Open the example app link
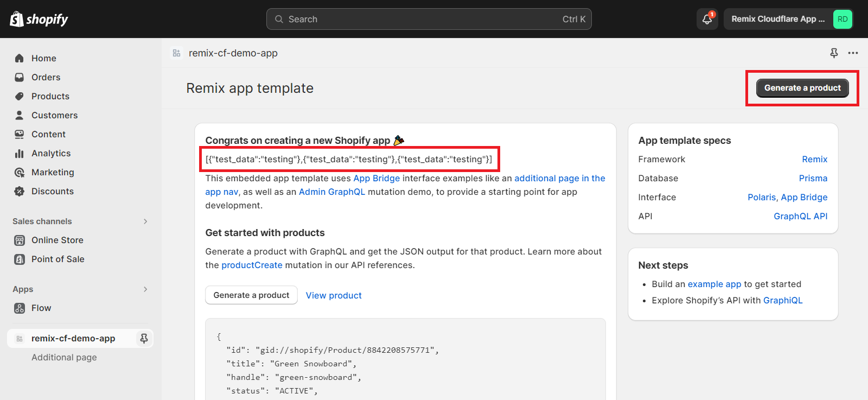 coord(714,284)
